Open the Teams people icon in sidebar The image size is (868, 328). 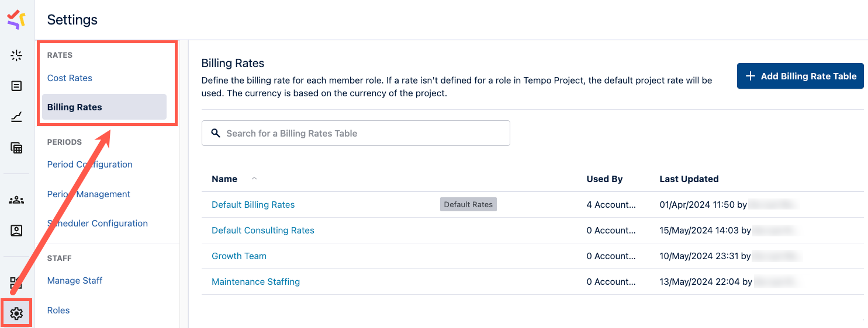[16, 200]
